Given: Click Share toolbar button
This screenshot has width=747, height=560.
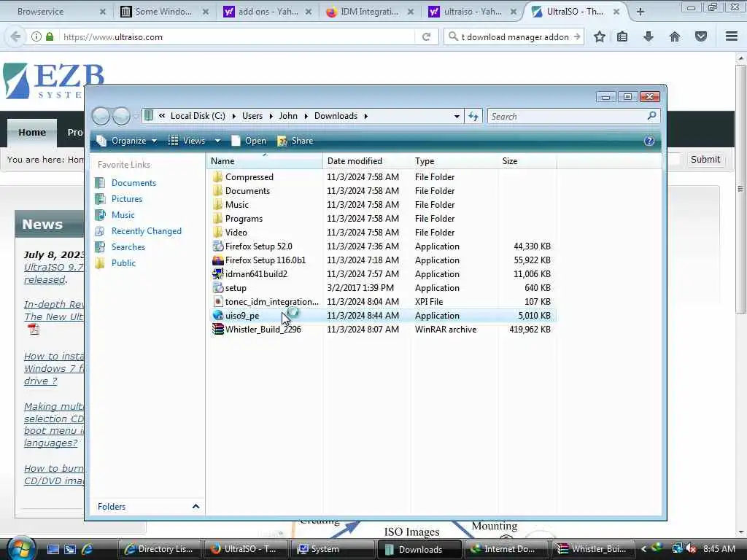Looking at the screenshot, I should click(x=295, y=141).
